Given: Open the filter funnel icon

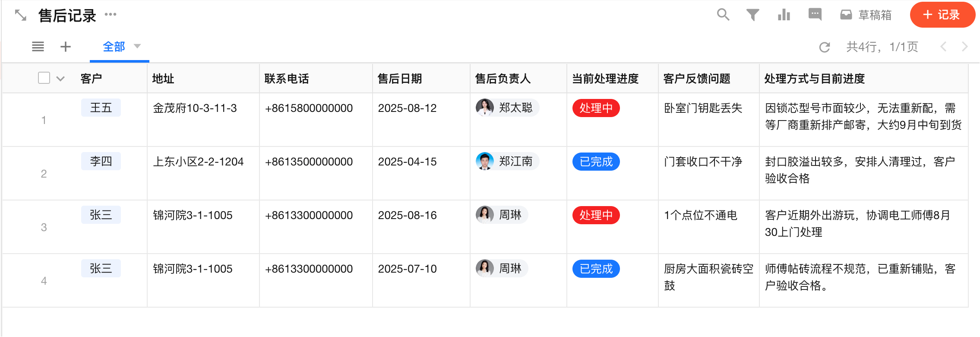Looking at the screenshot, I should [x=752, y=15].
